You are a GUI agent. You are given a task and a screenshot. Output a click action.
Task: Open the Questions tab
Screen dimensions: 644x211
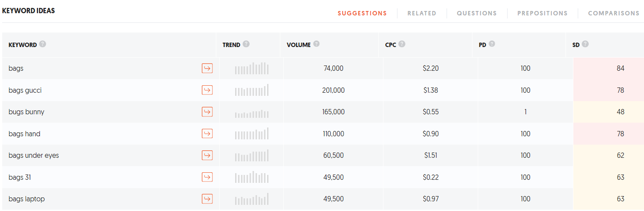click(x=477, y=13)
